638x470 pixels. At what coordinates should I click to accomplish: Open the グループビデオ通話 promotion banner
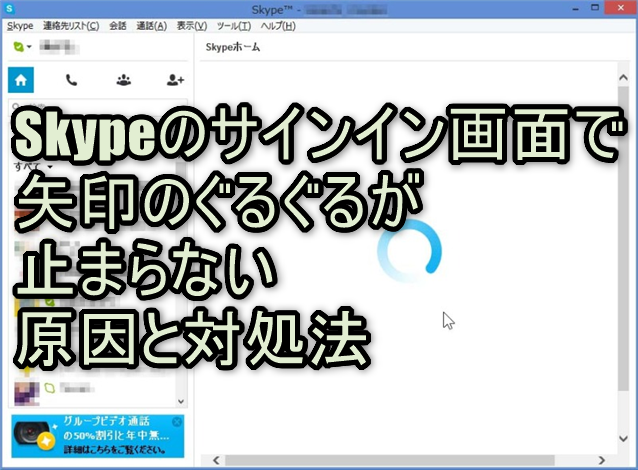pos(98,436)
